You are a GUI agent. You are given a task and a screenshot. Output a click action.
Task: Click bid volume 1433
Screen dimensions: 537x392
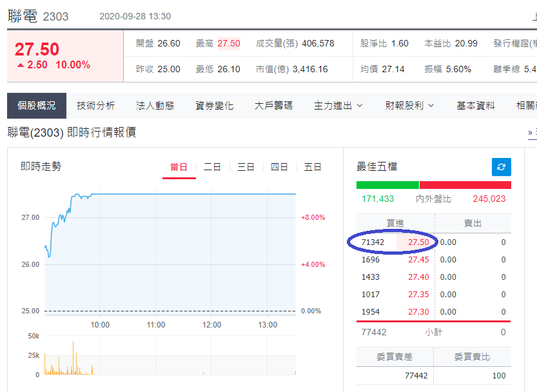[x=371, y=277]
